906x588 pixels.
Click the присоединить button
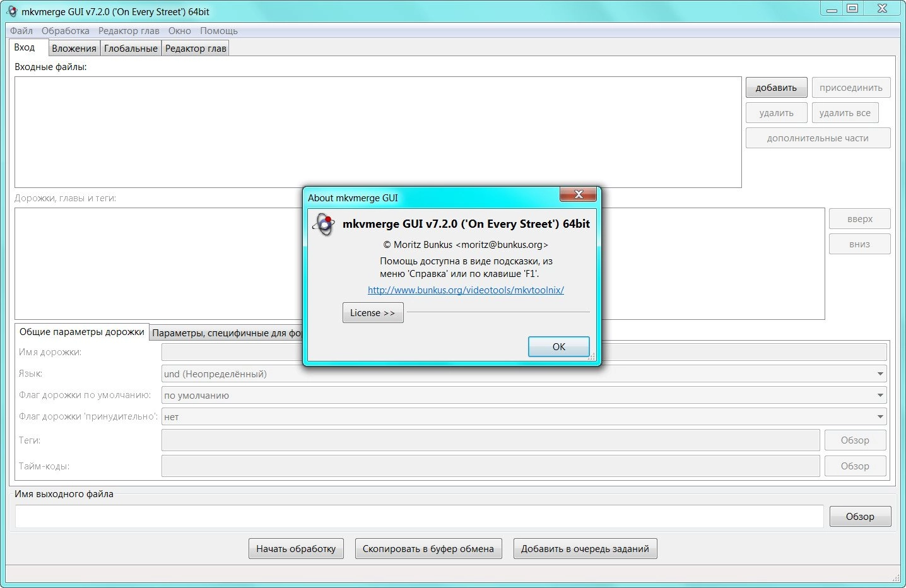click(x=851, y=88)
